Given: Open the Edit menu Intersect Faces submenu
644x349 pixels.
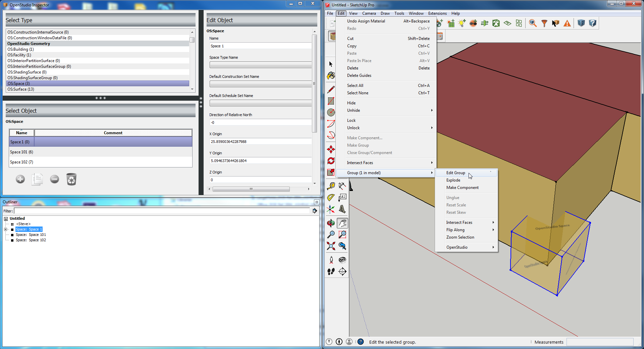Looking at the screenshot, I should click(390, 163).
